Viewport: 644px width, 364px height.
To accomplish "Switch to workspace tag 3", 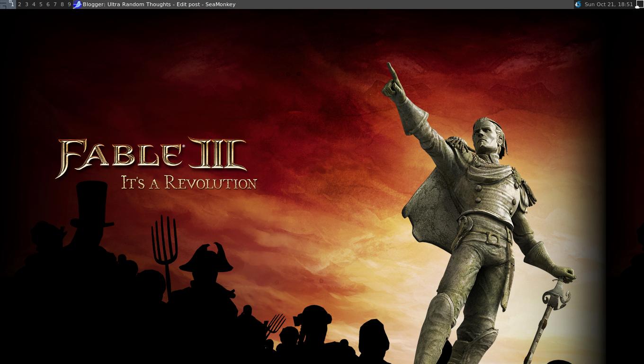I will point(27,4).
